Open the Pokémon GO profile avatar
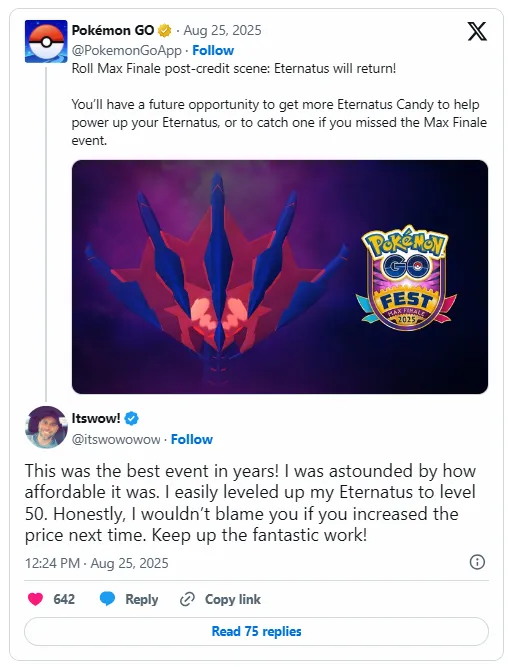 (x=46, y=41)
